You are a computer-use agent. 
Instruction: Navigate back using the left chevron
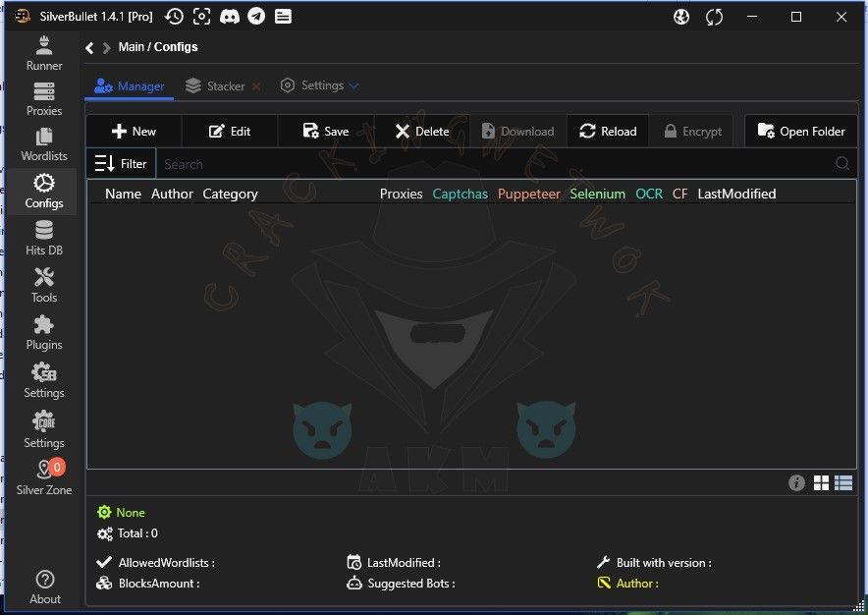(x=89, y=47)
